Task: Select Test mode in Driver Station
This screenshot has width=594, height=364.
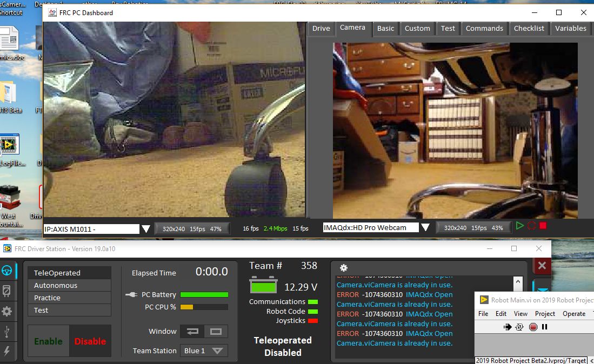Action: click(x=69, y=311)
